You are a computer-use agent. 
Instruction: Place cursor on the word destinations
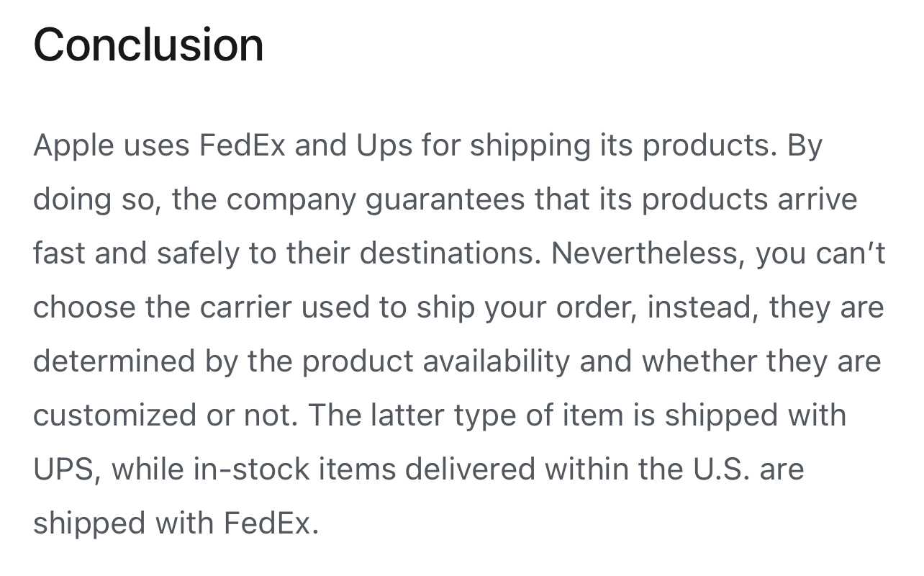(450, 253)
